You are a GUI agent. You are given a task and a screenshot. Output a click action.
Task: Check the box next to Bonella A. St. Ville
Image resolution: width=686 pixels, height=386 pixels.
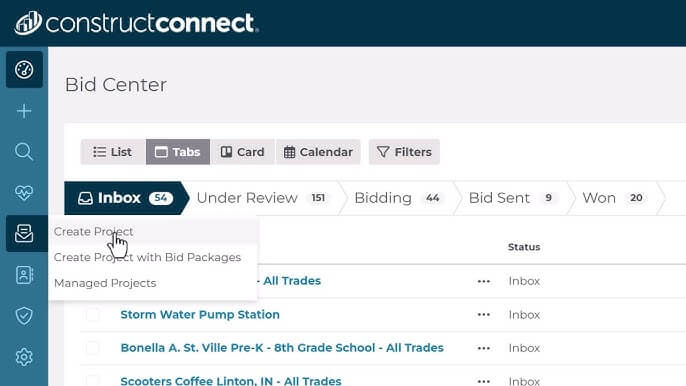click(92, 348)
